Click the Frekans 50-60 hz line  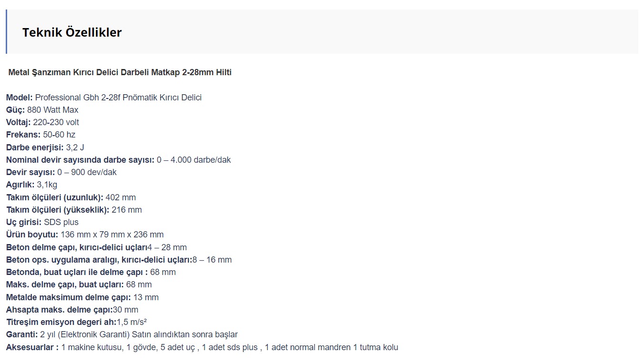click(x=41, y=135)
